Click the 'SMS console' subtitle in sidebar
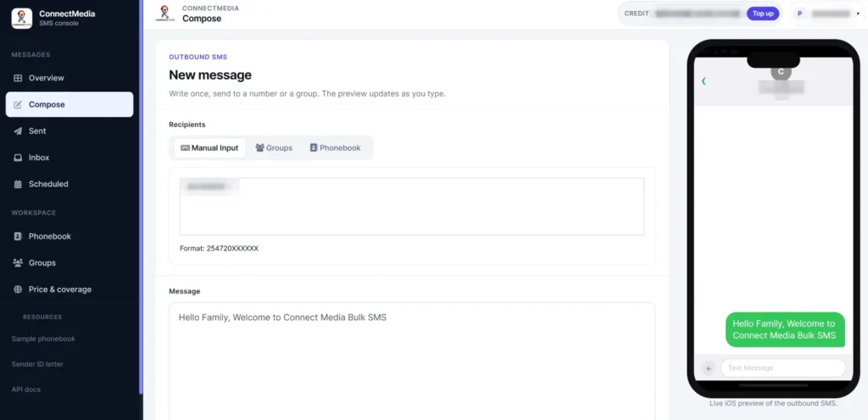Viewport: 868px width, 420px height. (58, 23)
